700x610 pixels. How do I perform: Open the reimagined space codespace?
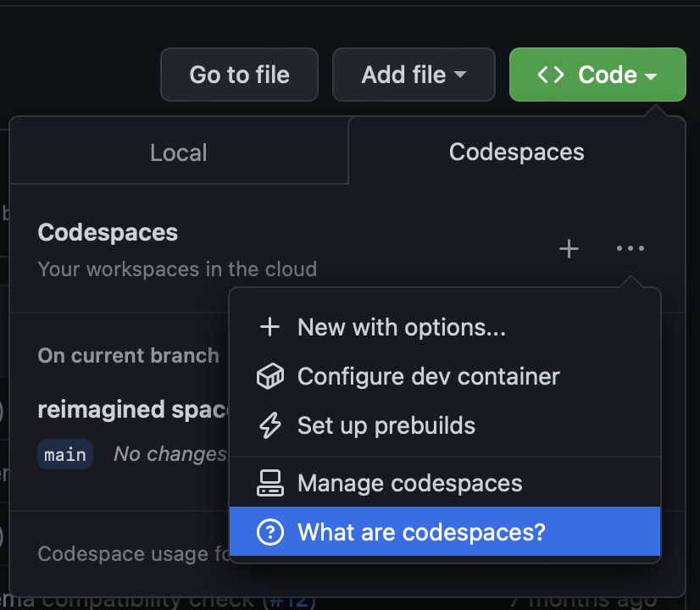coord(133,410)
